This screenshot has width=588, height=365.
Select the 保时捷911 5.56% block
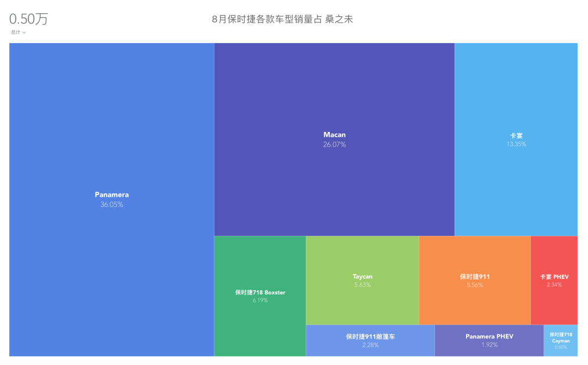475,280
